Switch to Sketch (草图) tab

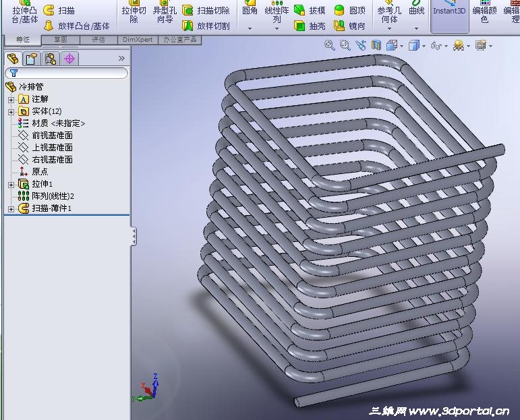tap(61, 40)
